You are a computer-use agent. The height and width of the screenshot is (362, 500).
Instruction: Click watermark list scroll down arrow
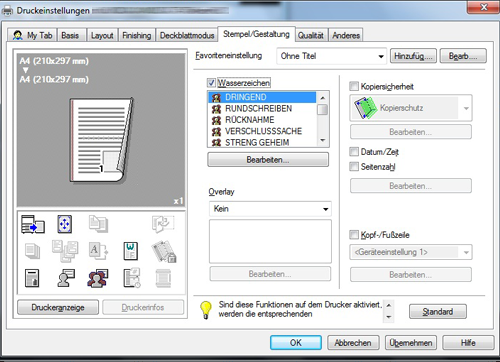coord(322,140)
